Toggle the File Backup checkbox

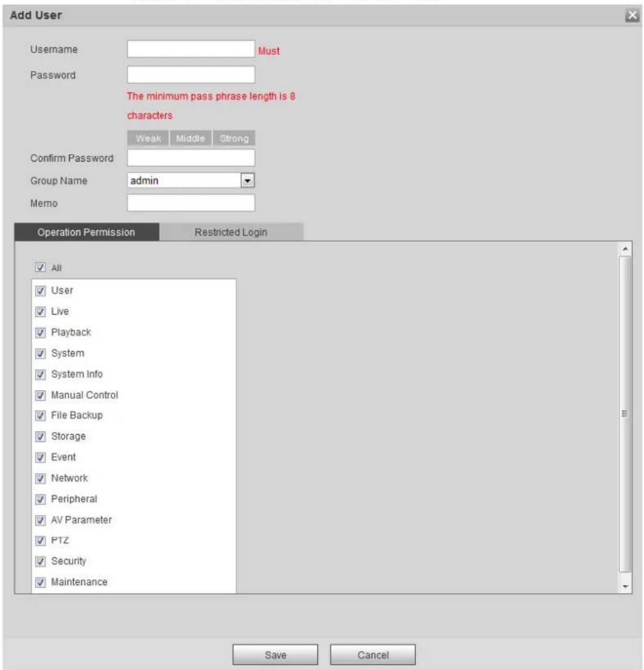[x=40, y=415]
